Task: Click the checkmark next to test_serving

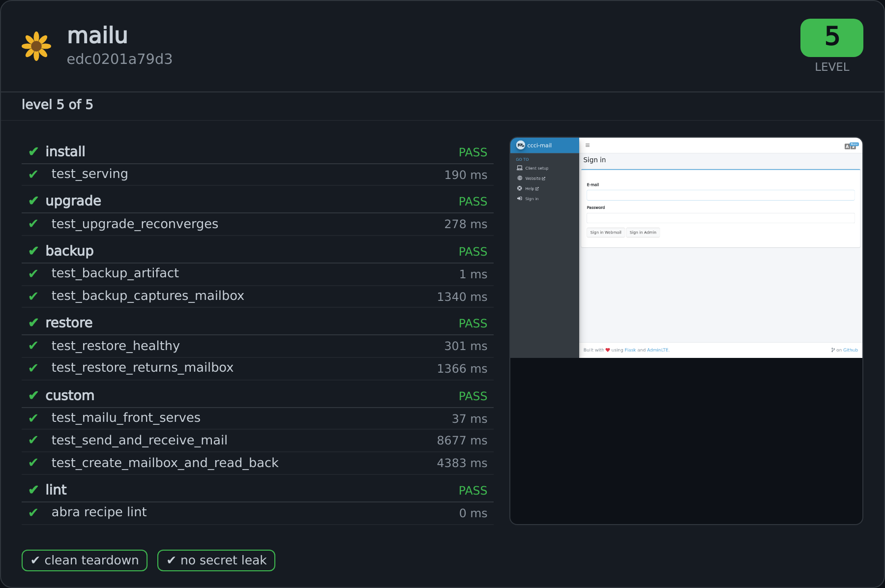Action: pos(33,174)
